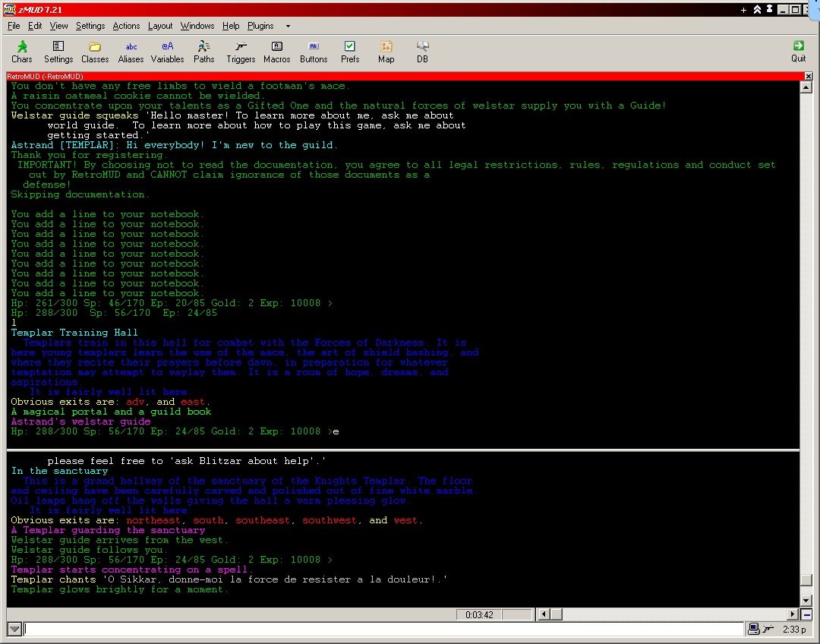
Task: Click the 0:03:42 connection timer
Action: click(479, 614)
